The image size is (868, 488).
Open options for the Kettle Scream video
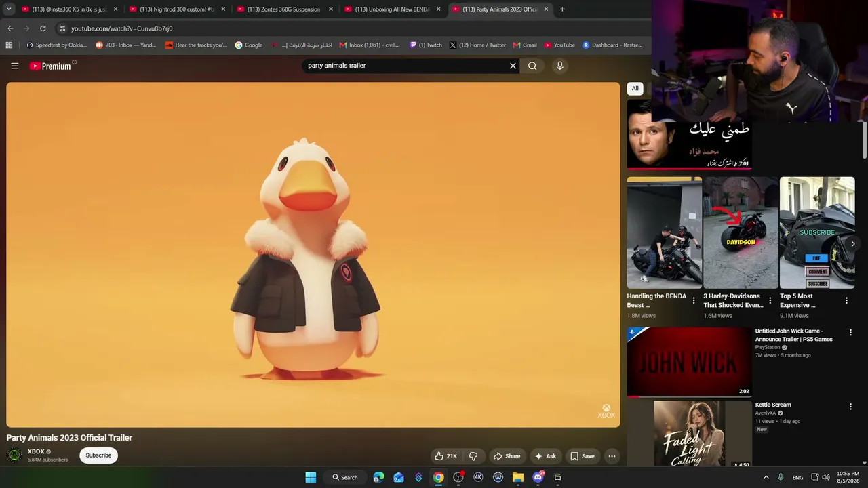click(850, 407)
